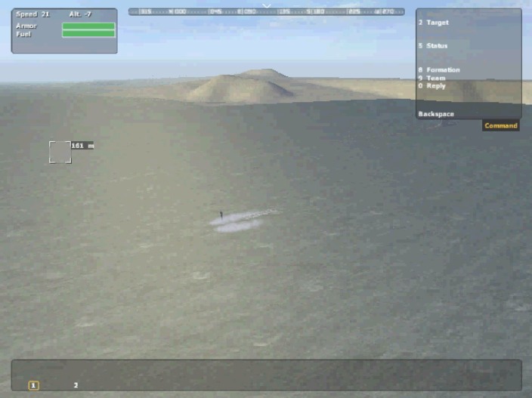Select unit 1 in the squad bar

pyautogui.click(x=34, y=385)
